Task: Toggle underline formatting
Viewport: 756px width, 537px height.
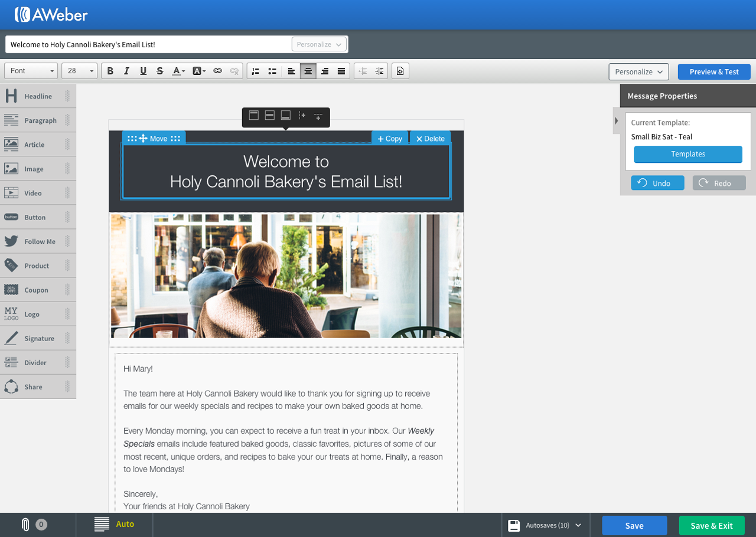Action: 143,71
